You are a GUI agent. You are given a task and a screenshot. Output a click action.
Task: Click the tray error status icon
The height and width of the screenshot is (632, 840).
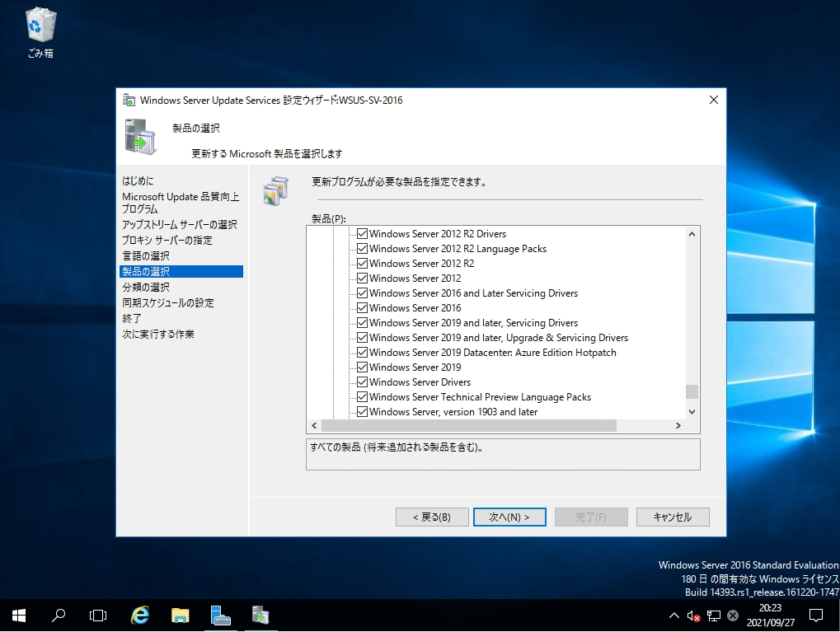click(733, 616)
